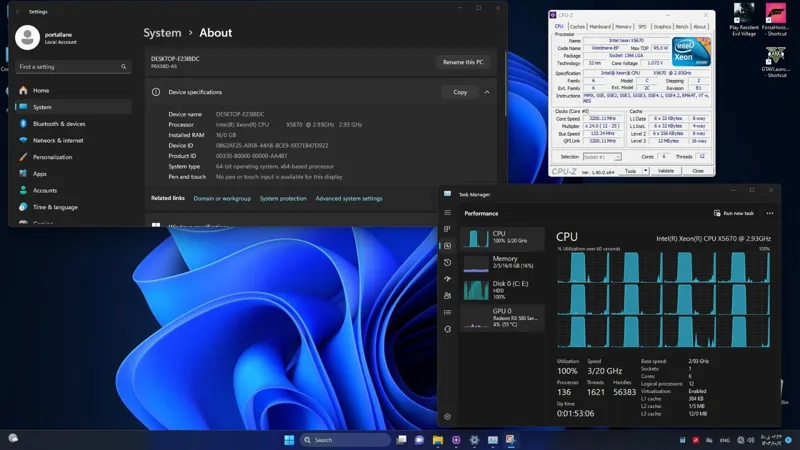
Task: Click System breadcrumb in Settings header
Action: (162, 33)
